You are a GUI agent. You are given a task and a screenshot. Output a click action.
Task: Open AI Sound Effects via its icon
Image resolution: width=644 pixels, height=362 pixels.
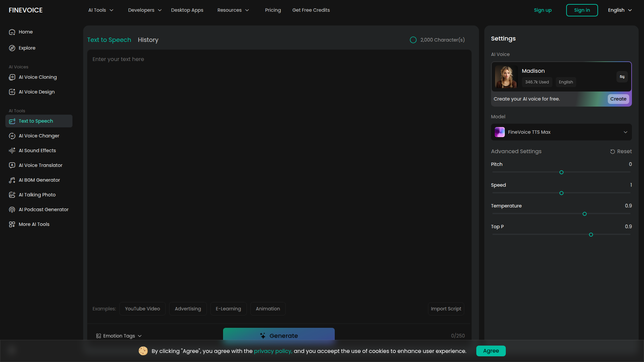12,150
